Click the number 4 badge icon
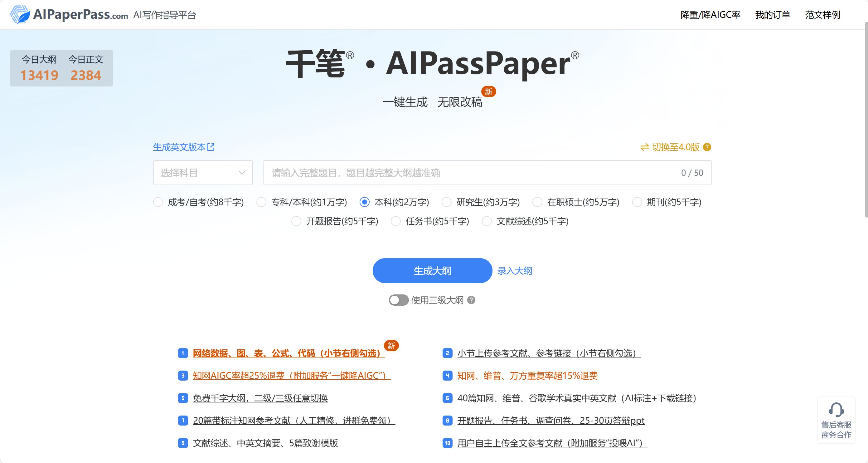 [448, 376]
